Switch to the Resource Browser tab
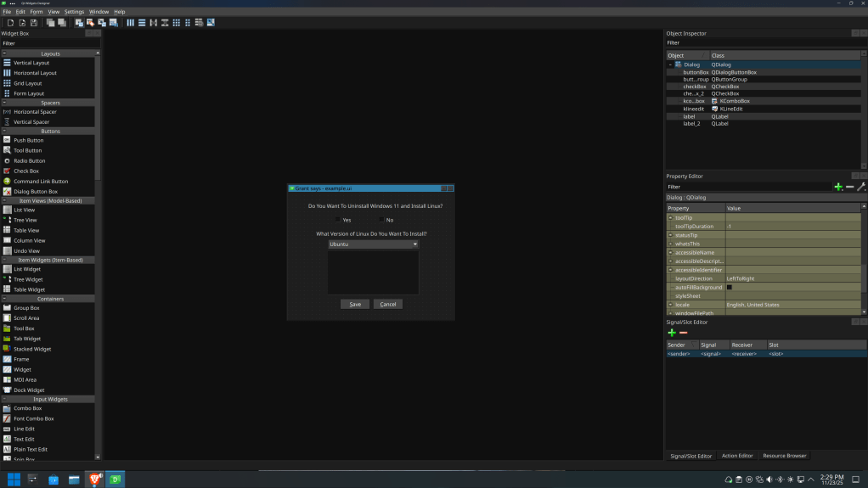The image size is (868, 488). [784, 456]
